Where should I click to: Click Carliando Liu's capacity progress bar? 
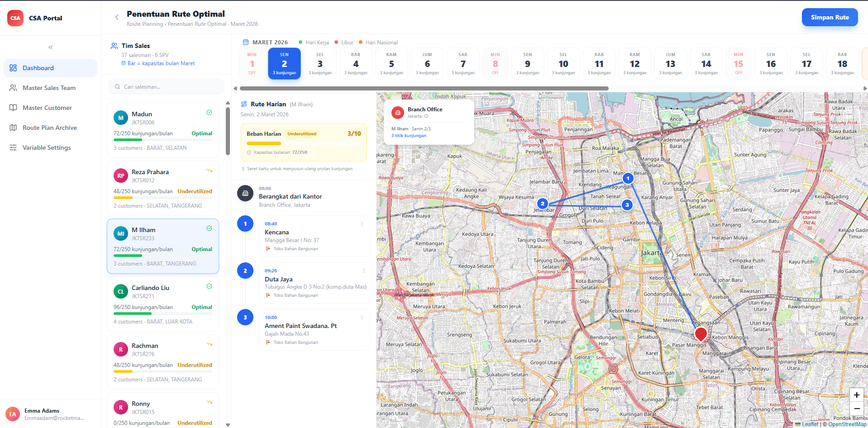click(163, 314)
